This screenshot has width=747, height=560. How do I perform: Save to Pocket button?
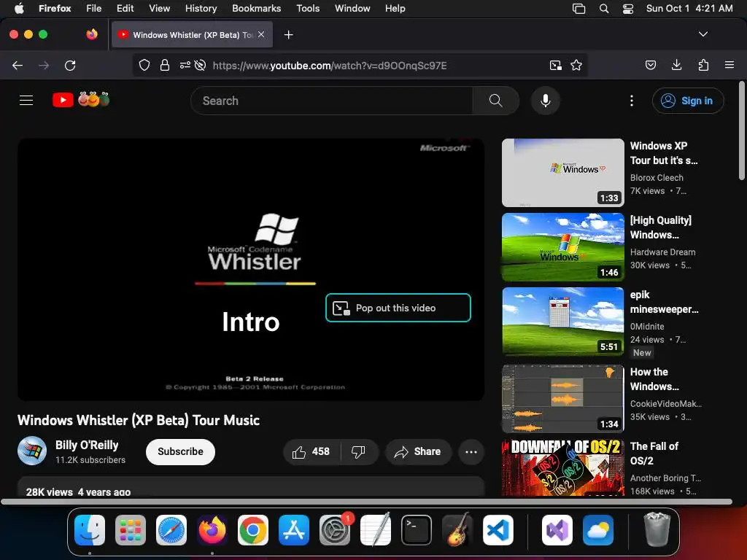[x=651, y=65]
